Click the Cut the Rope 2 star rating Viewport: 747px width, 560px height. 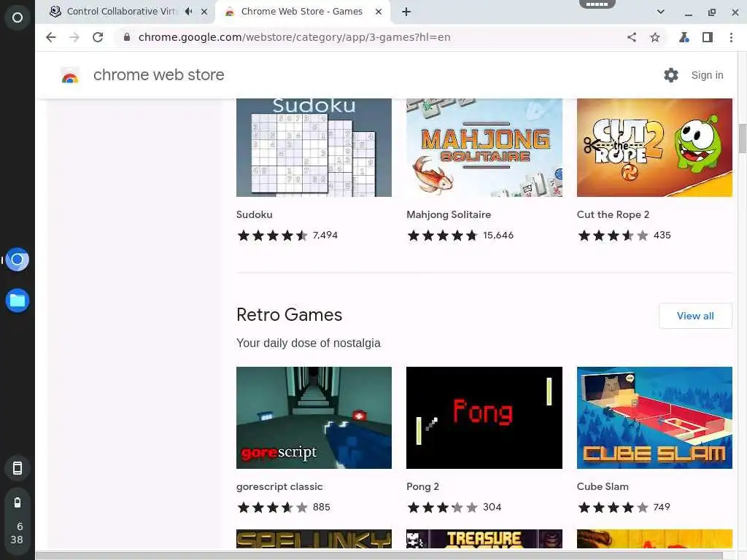pos(613,236)
